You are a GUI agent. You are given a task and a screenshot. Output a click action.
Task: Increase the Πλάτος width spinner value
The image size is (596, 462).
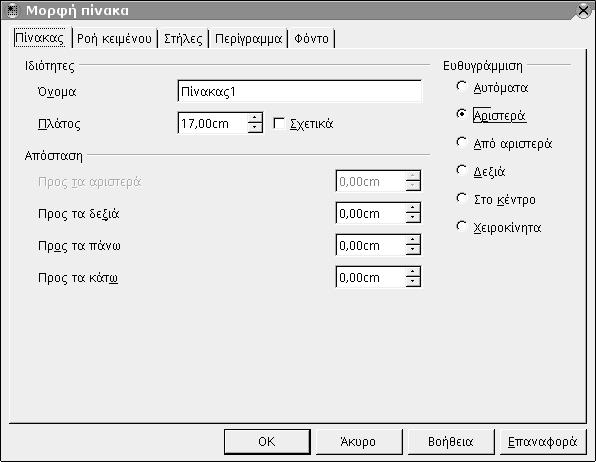click(x=254, y=117)
